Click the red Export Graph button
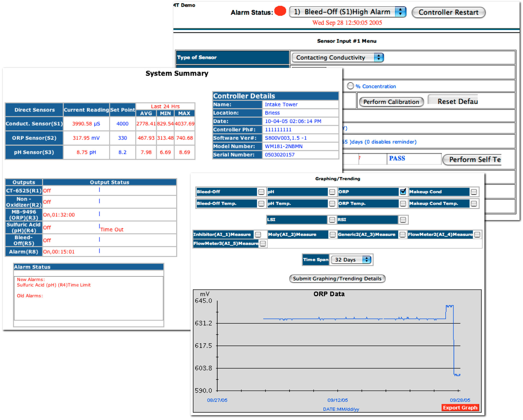The height and width of the screenshot is (420, 523). point(460,408)
